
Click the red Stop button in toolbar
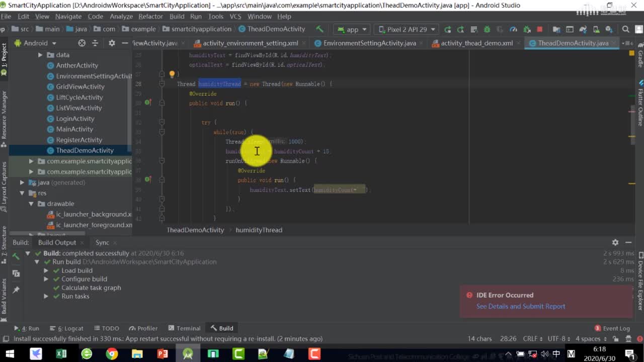[x=539, y=29]
